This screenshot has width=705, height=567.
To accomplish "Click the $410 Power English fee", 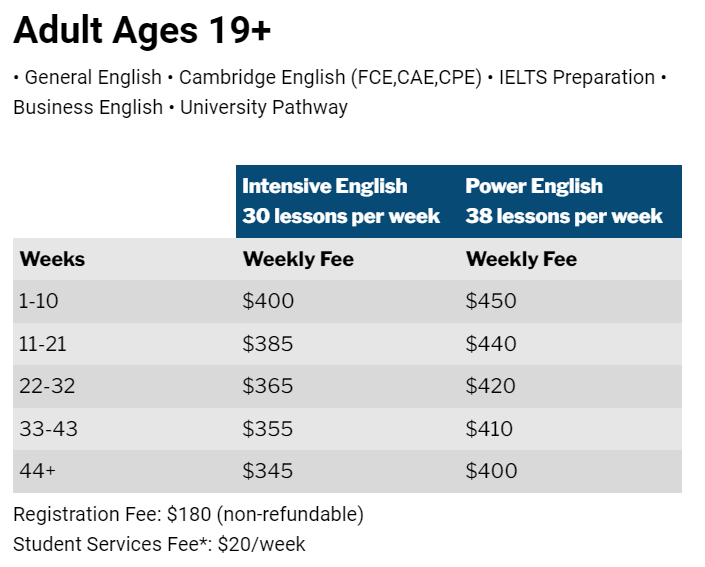I will pos(489,429).
